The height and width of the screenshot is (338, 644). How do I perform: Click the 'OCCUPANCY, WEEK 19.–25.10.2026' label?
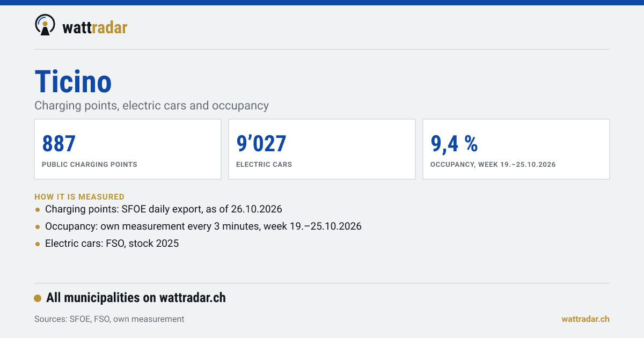coord(493,165)
